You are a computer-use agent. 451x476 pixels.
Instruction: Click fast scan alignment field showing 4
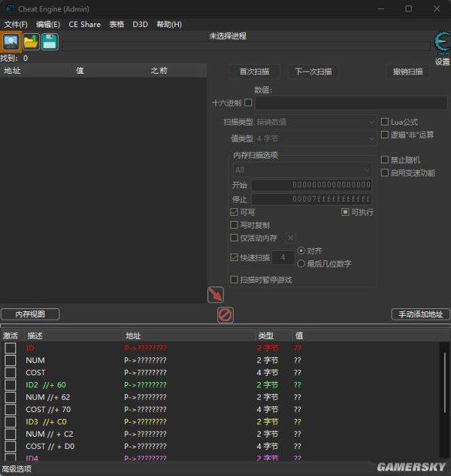283,258
